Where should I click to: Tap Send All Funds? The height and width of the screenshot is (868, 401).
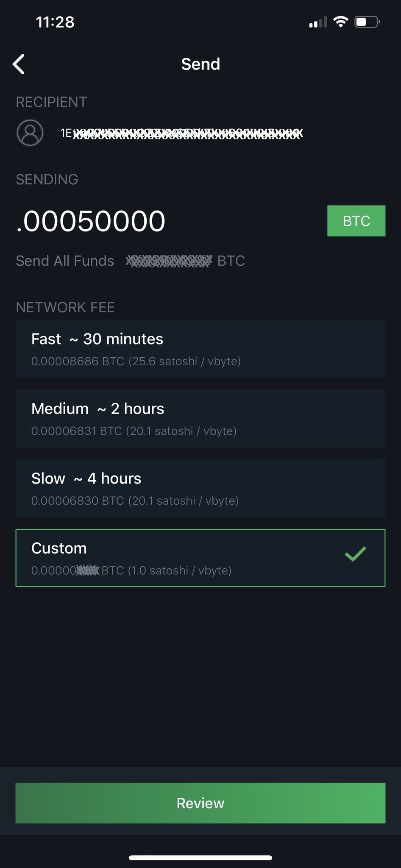[65, 261]
